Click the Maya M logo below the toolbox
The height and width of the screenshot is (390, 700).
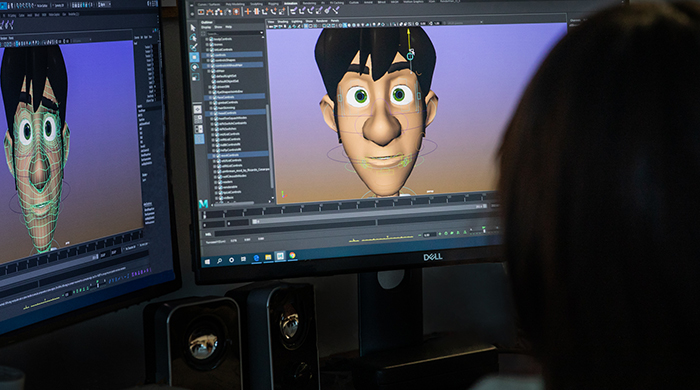click(x=204, y=204)
